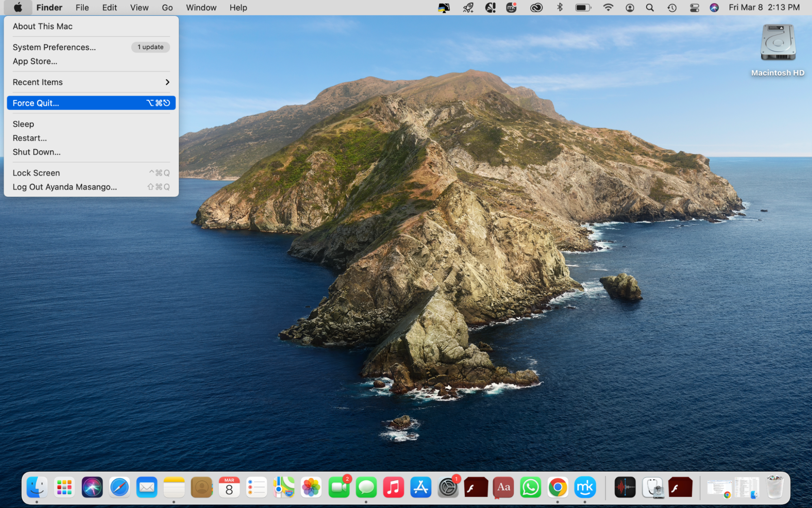812x508 pixels.
Task: Open the Window menu
Action: 201,8
